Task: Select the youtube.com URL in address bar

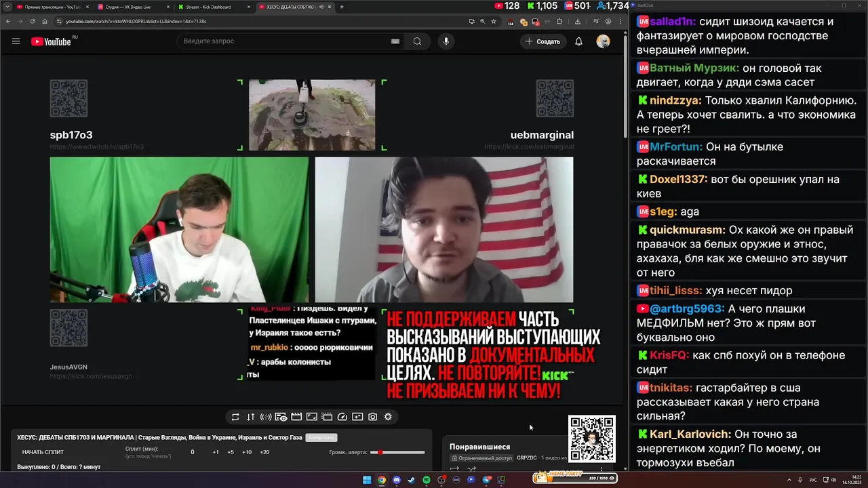Action: 136,21
